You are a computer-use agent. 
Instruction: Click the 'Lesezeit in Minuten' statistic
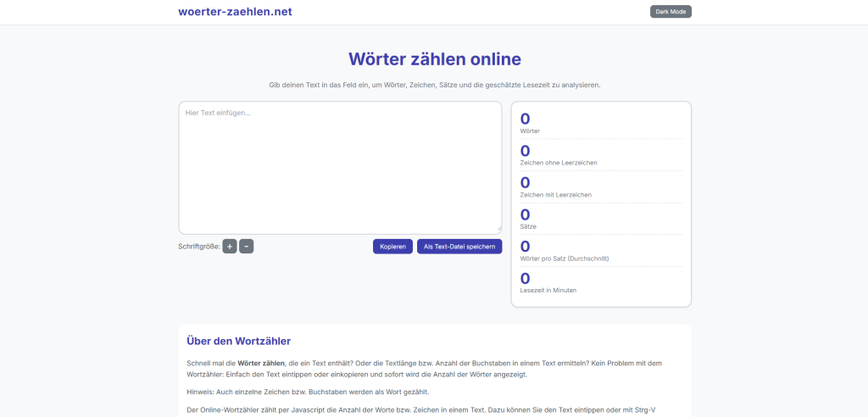[x=548, y=290]
